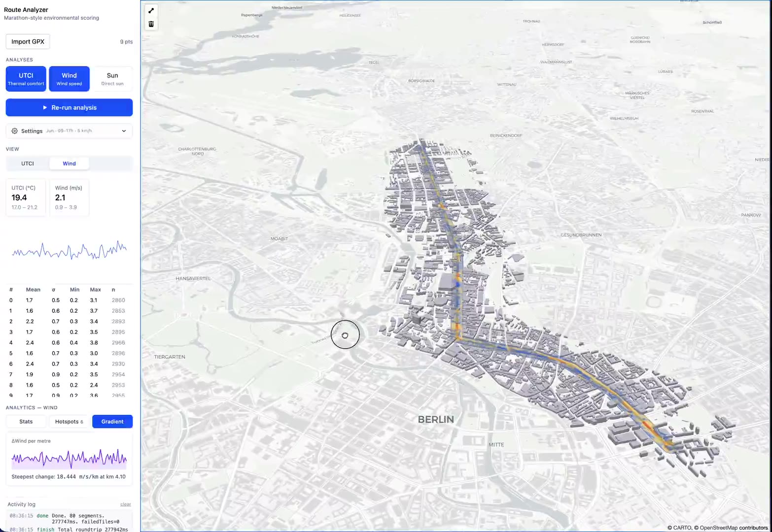The image size is (772, 532).
Task: Select segment row with n 2896
Action: pyautogui.click(x=69, y=353)
